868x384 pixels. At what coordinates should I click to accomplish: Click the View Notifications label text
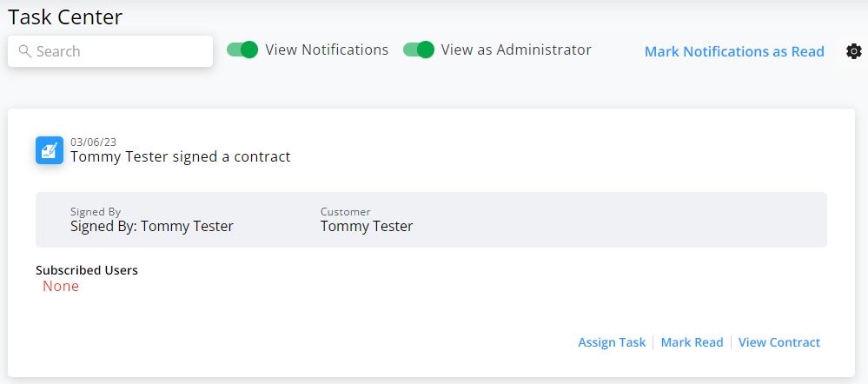(x=327, y=50)
